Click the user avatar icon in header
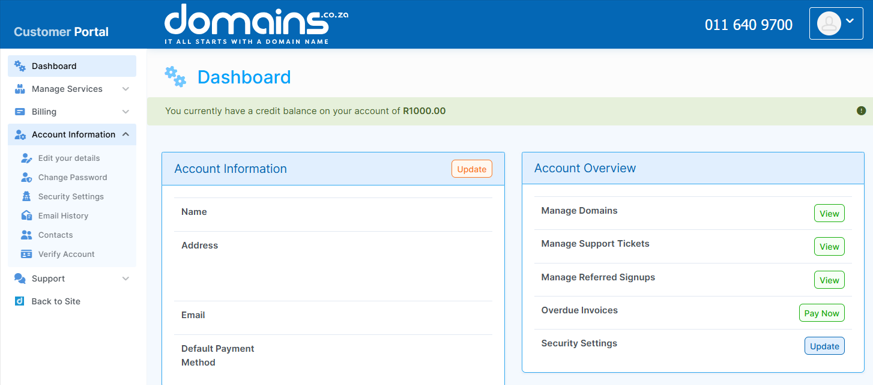873x385 pixels. (x=829, y=23)
